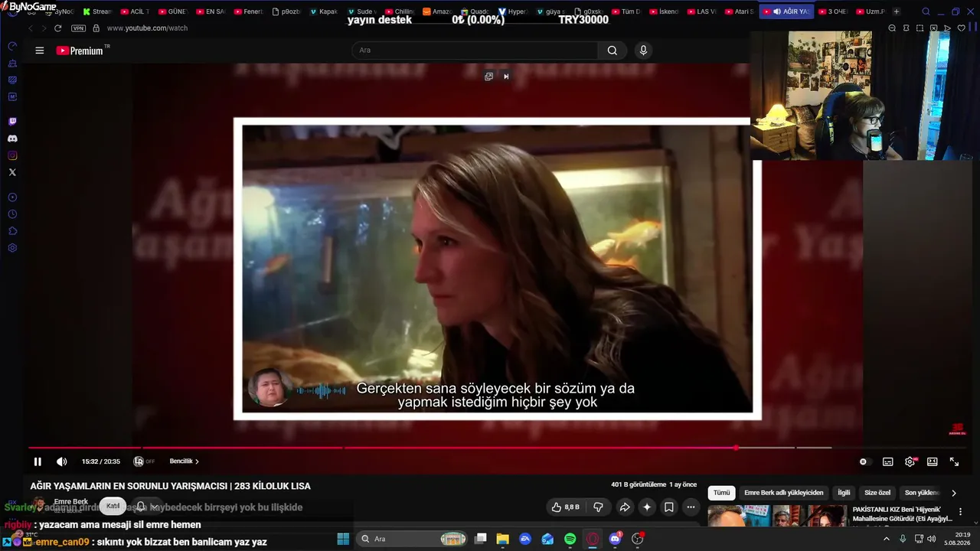Search open tabs with magnifier icon

tap(926, 11)
